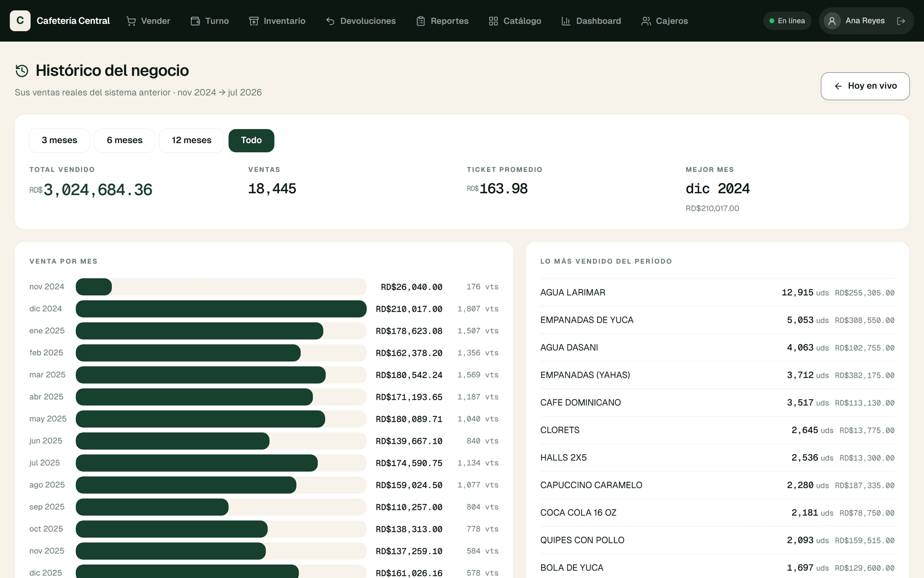Screen dimensions: 924x578
Task: Navigate to Dashboard
Action: (591, 21)
